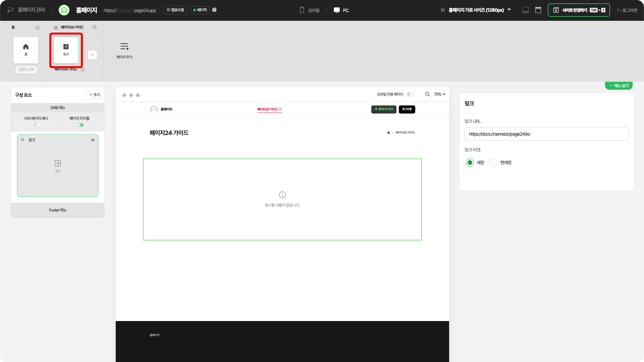Click the 정보수정 button
The height and width of the screenshot is (362, 644).
[x=175, y=10]
